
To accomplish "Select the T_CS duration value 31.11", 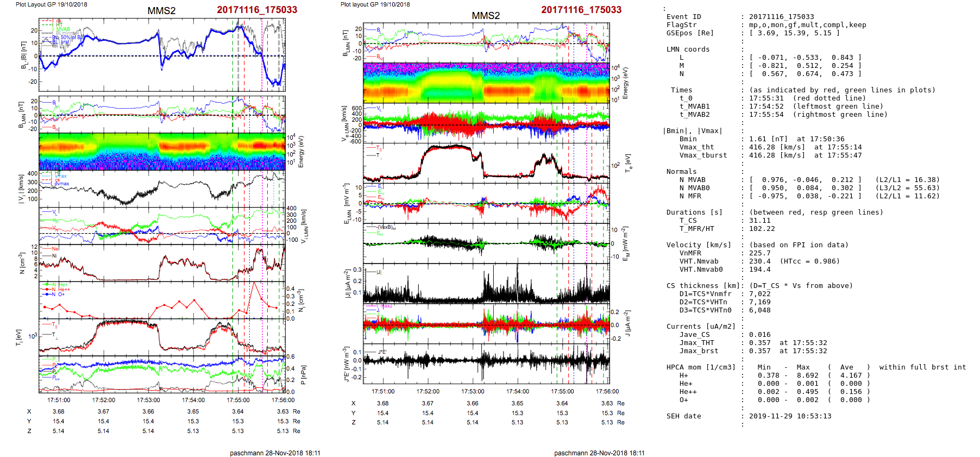I will tap(760, 221).
